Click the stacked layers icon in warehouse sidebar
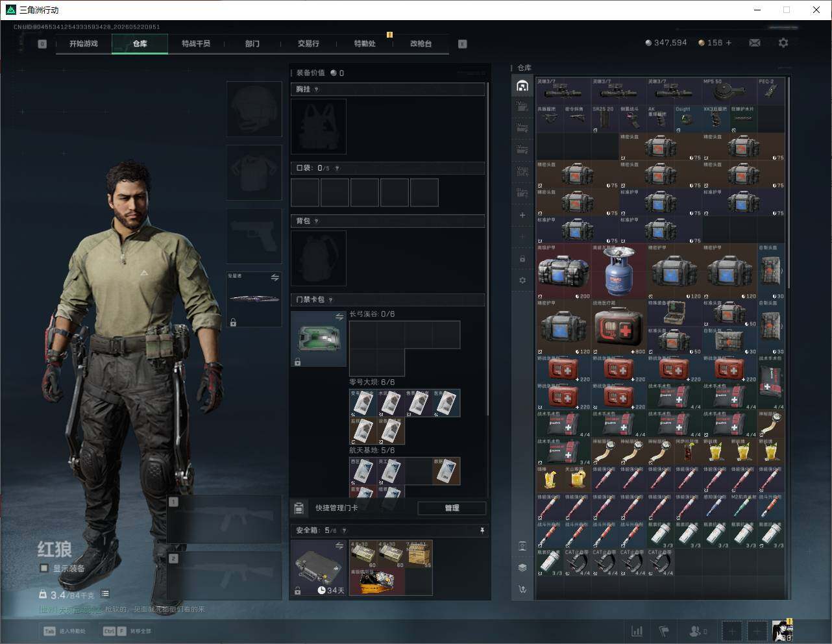Image resolution: width=832 pixels, height=644 pixels. (x=522, y=567)
